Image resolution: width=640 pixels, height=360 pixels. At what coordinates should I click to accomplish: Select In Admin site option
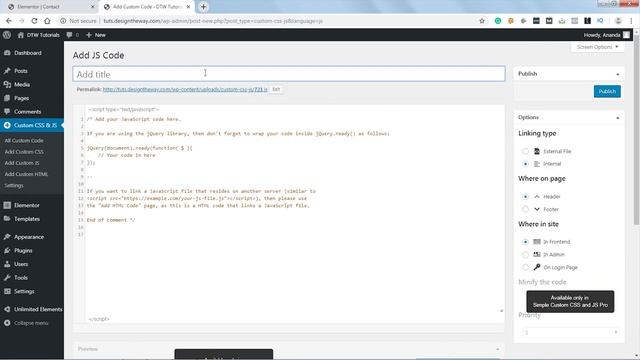point(525,255)
